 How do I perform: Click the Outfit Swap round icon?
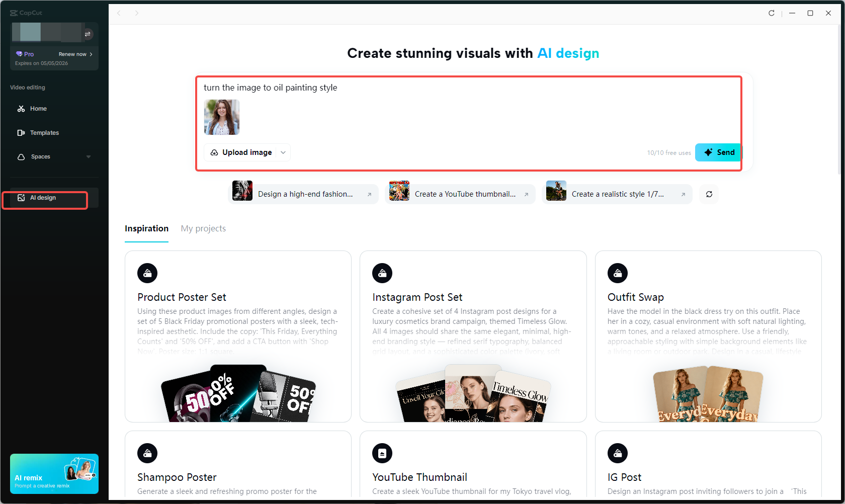coord(618,273)
